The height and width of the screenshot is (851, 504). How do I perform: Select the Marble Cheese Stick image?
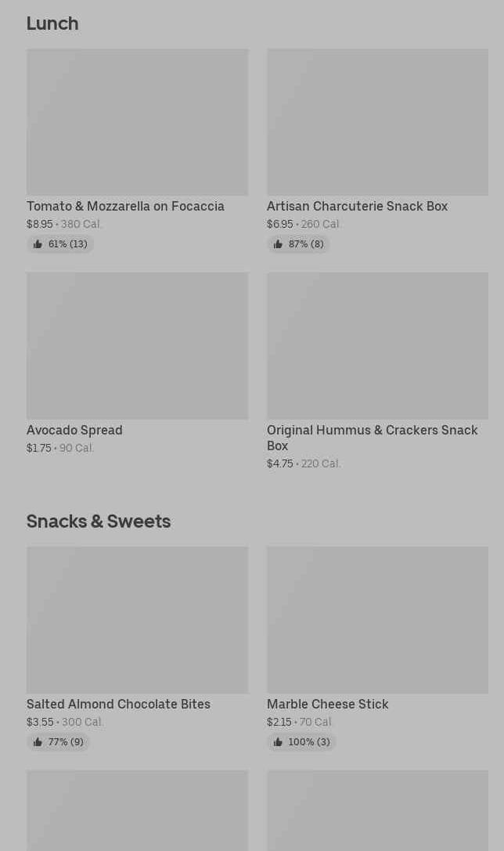click(377, 619)
